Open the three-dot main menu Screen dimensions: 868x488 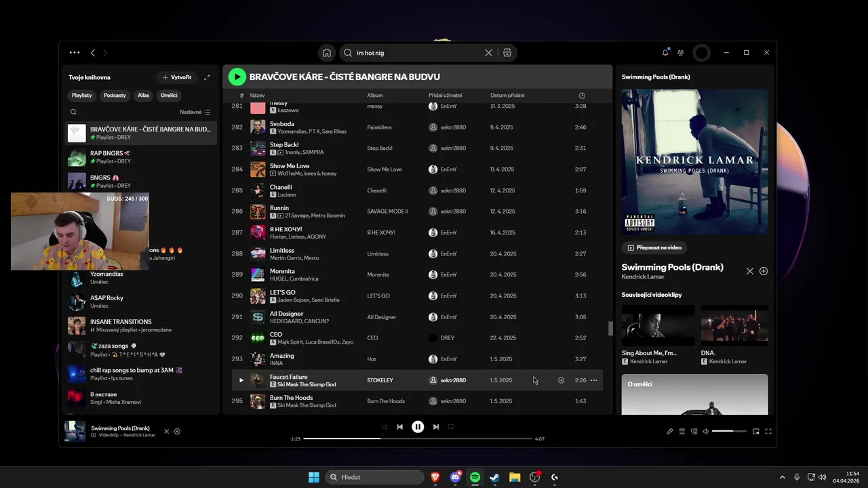(x=75, y=52)
